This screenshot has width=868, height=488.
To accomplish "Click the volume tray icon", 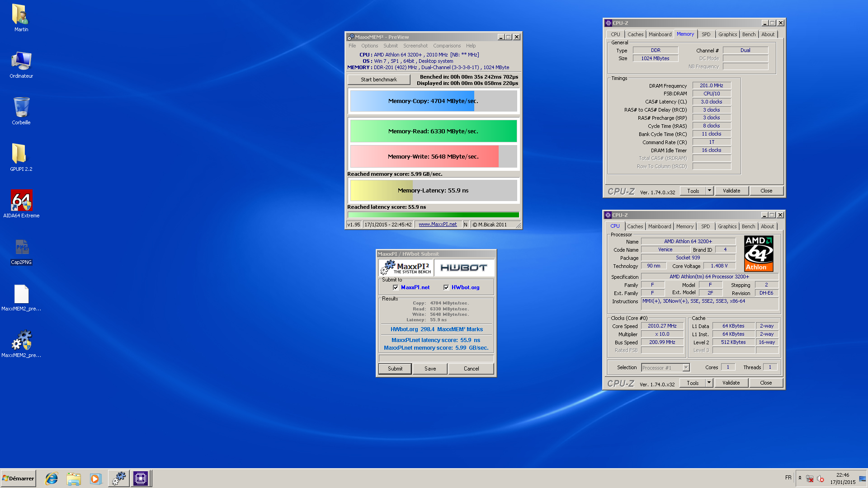I will point(821,479).
